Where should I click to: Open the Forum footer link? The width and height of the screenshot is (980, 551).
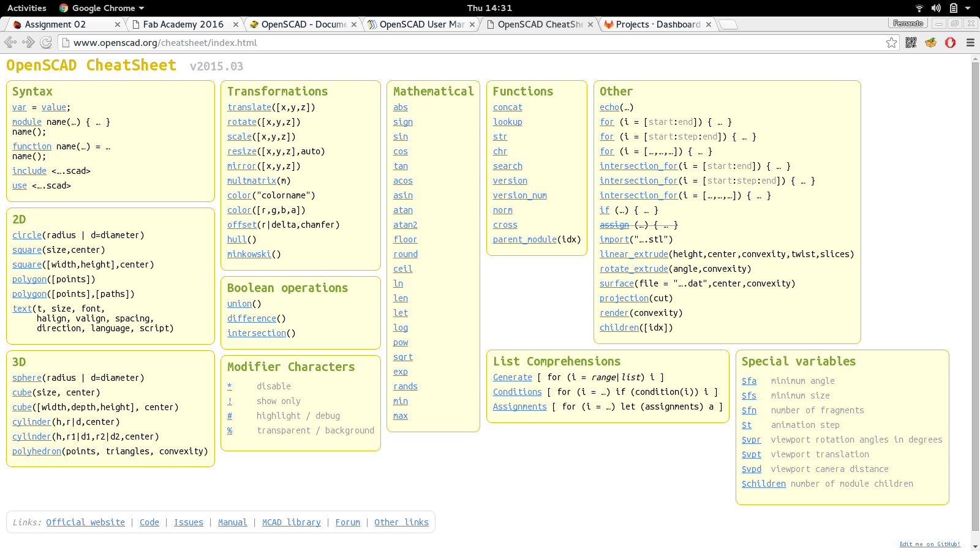click(348, 522)
